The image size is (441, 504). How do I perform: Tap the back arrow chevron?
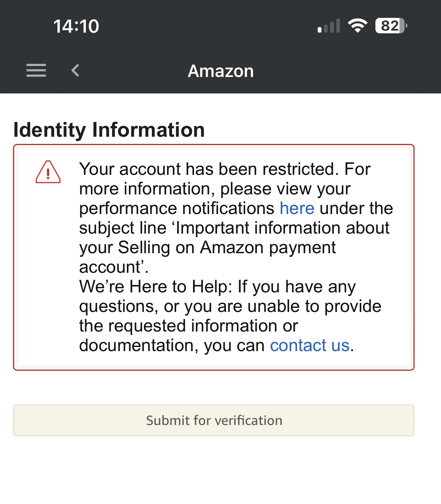tap(75, 70)
